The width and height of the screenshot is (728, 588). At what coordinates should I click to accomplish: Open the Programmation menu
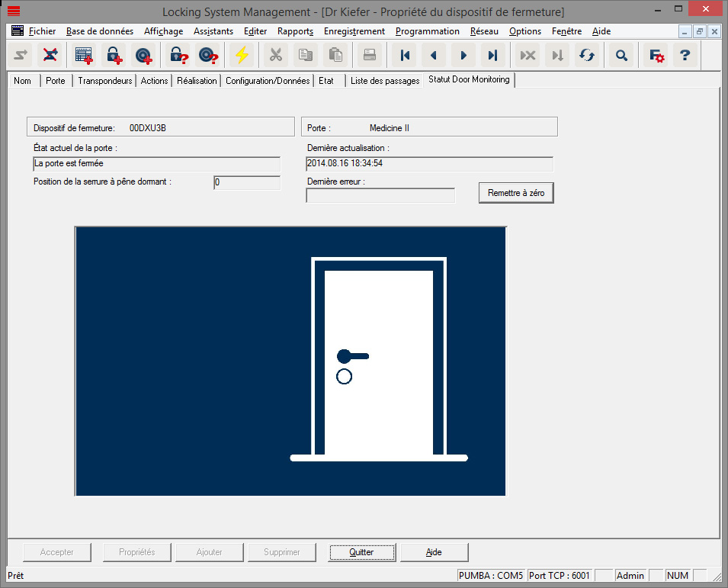click(427, 31)
